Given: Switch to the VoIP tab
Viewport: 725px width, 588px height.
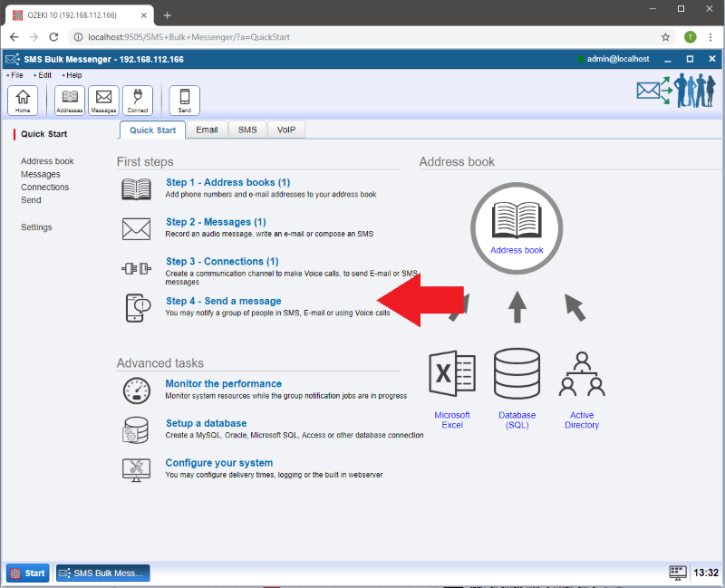Looking at the screenshot, I should [286, 130].
